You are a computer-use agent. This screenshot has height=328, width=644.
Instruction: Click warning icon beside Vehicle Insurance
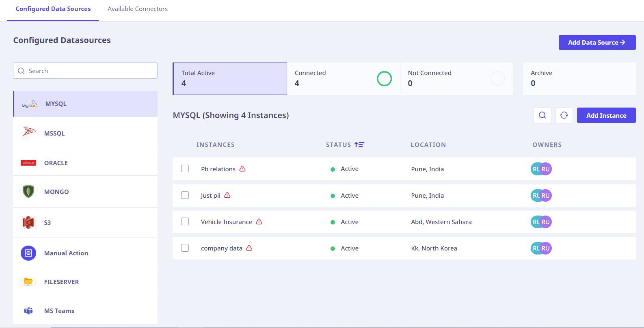coord(259,222)
